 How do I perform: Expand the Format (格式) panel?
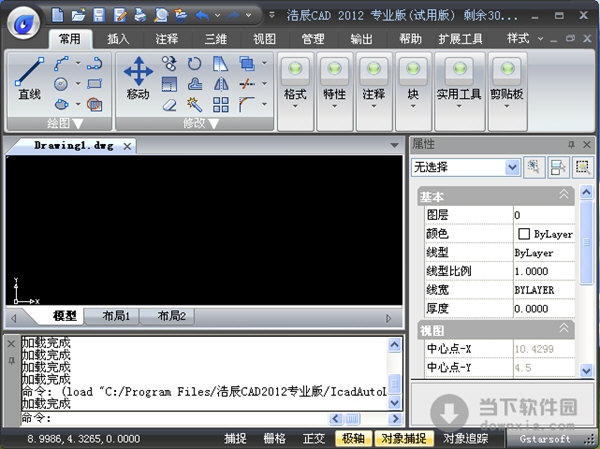tap(295, 92)
